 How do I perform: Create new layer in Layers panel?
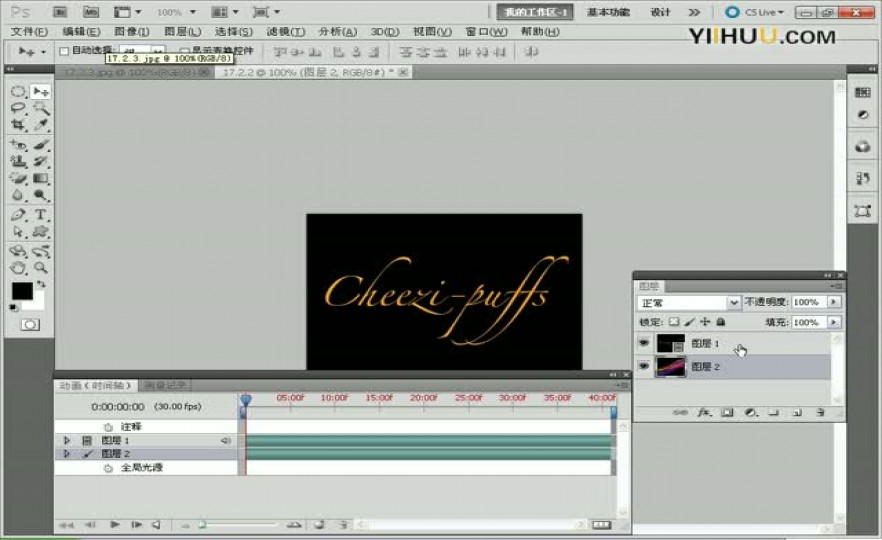(797, 412)
